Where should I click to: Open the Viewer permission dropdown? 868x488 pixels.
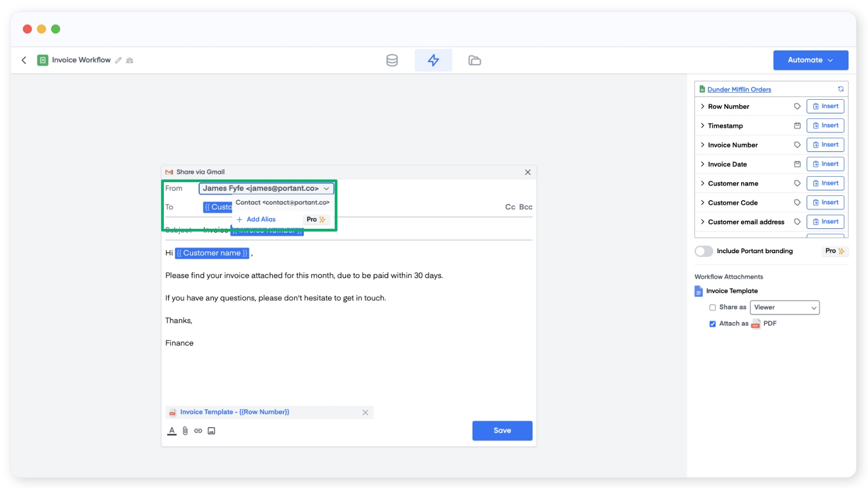(784, 307)
